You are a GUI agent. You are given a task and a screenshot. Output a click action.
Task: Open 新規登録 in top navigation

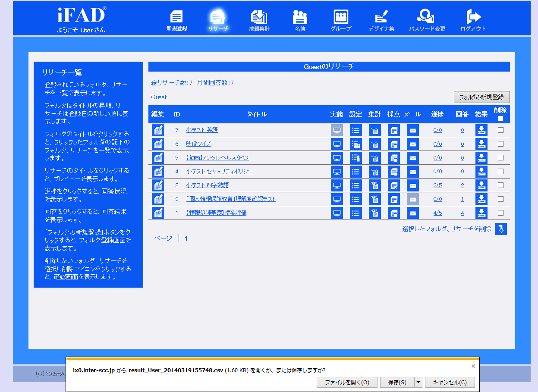tap(177, 21)
